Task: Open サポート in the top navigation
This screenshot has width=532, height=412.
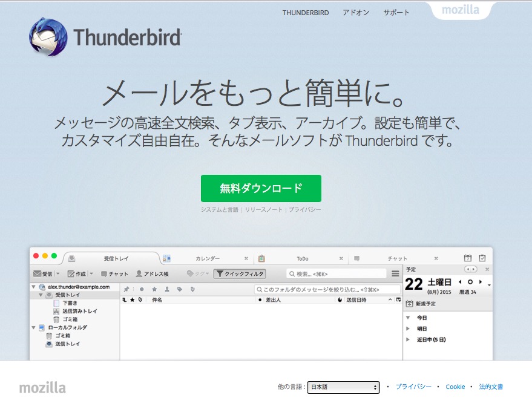Action: click(x=396, y=13)
